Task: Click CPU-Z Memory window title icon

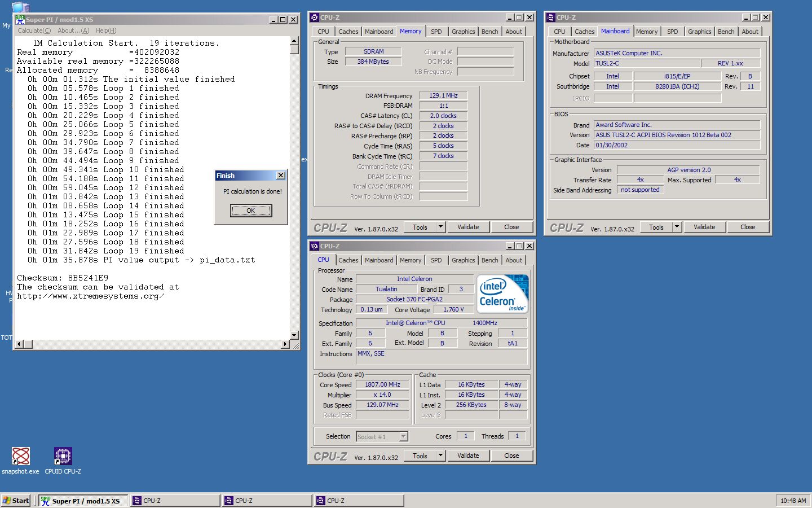Action: point(315,17)
